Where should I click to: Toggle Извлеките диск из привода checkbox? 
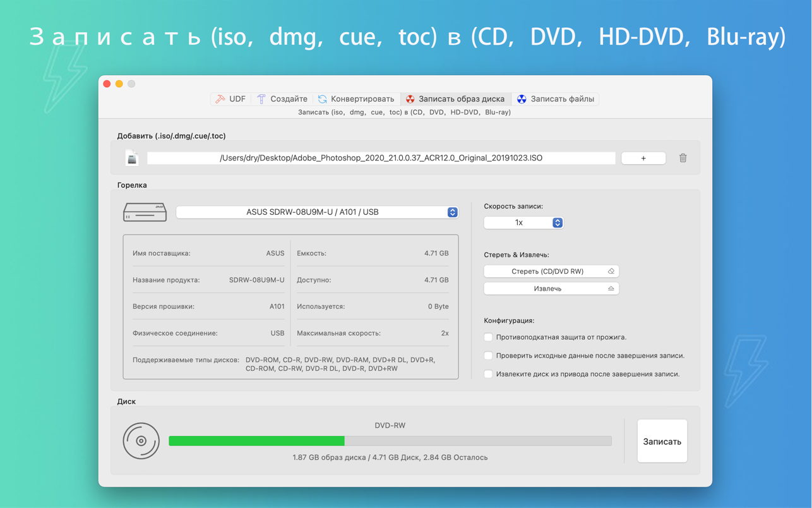point(488,374)
